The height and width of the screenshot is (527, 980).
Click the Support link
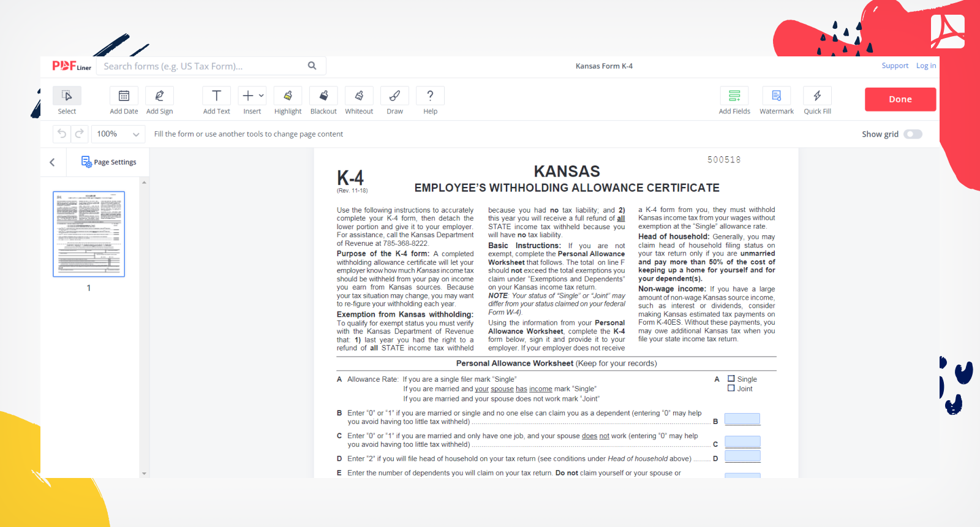(x=895, y=66)
